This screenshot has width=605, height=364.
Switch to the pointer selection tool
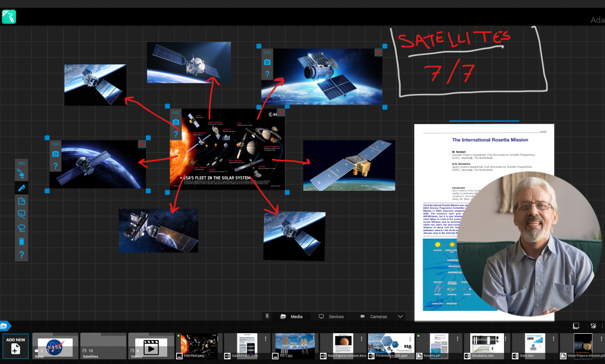point(21,174)
